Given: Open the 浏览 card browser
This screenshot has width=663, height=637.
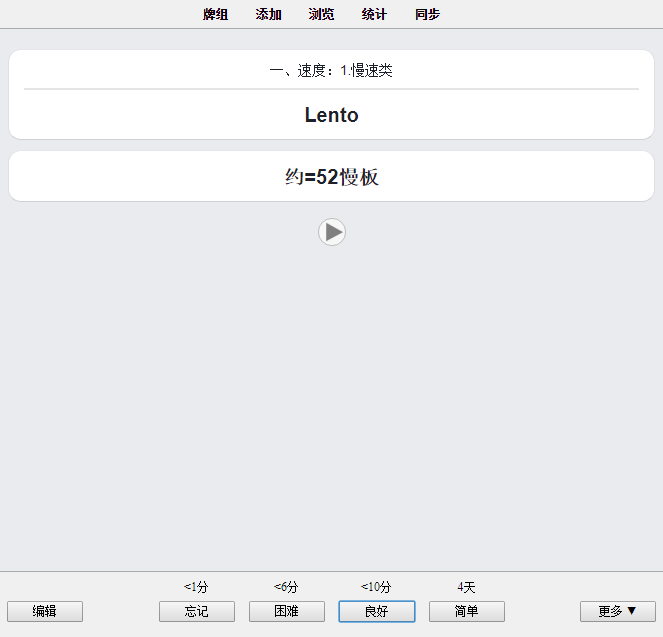Looking at the screenshot, I should click(x=321, y=14).
